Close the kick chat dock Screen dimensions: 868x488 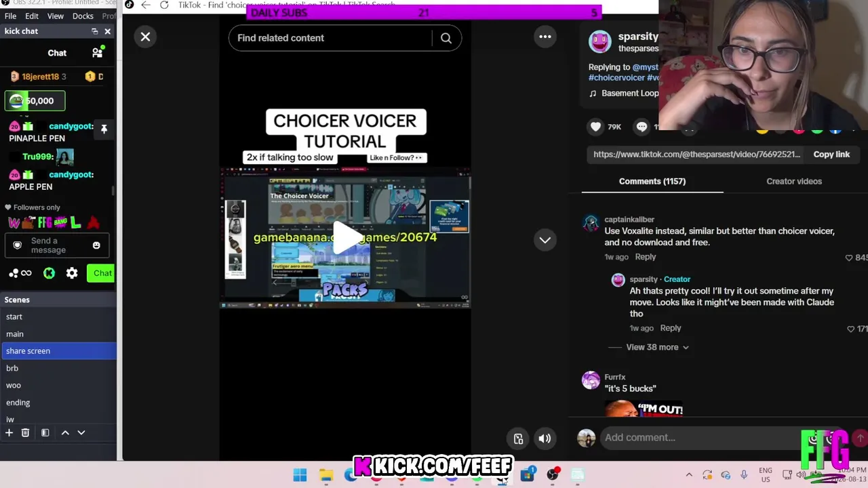(x=107, y=31)
